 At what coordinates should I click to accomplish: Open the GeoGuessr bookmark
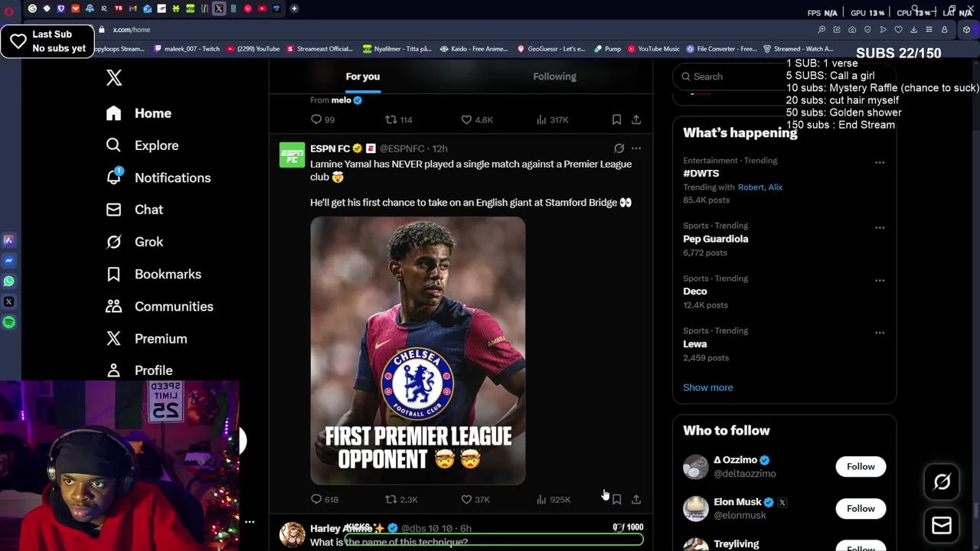point(551,49)
